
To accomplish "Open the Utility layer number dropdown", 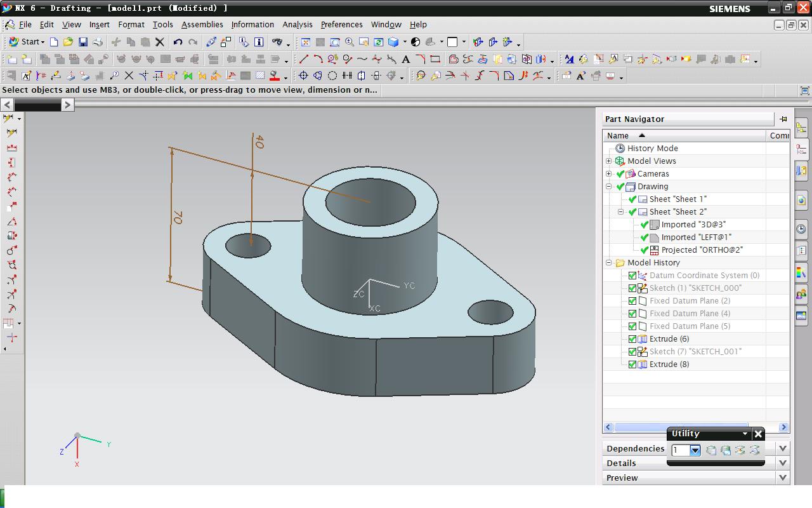I will (695, 450).
